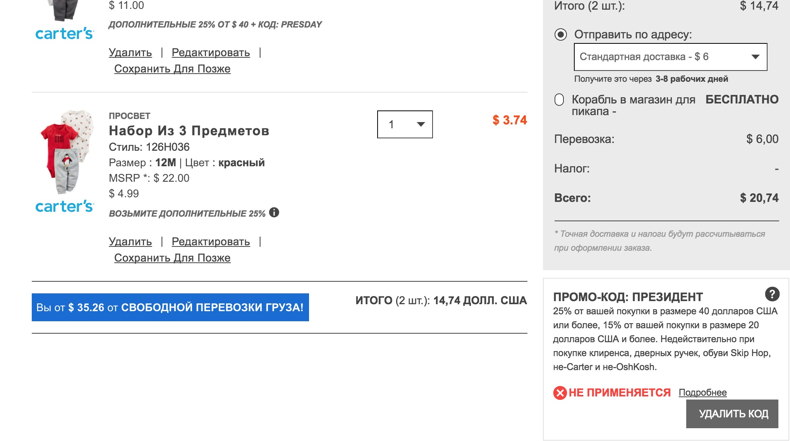Click the blue free shipping banner
Image resolution: width=790 pixels, height=441 pixels.
click(170, 307)
